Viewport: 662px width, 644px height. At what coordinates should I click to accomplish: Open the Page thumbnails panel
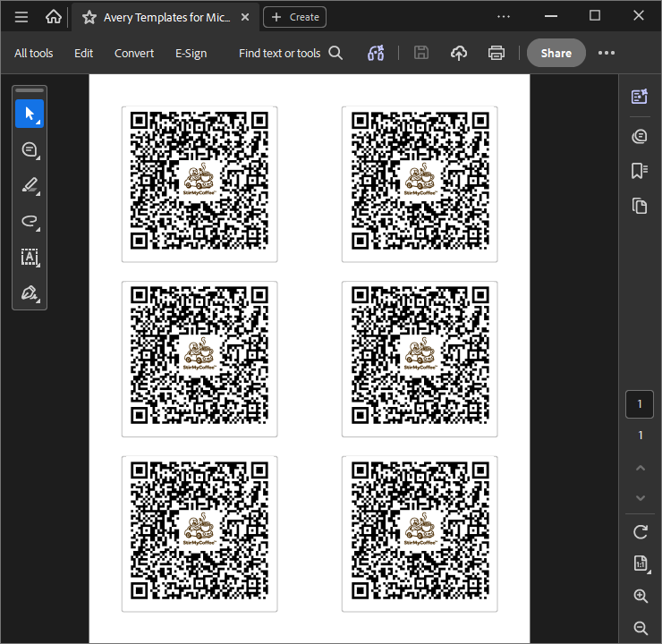pos(640,206)
